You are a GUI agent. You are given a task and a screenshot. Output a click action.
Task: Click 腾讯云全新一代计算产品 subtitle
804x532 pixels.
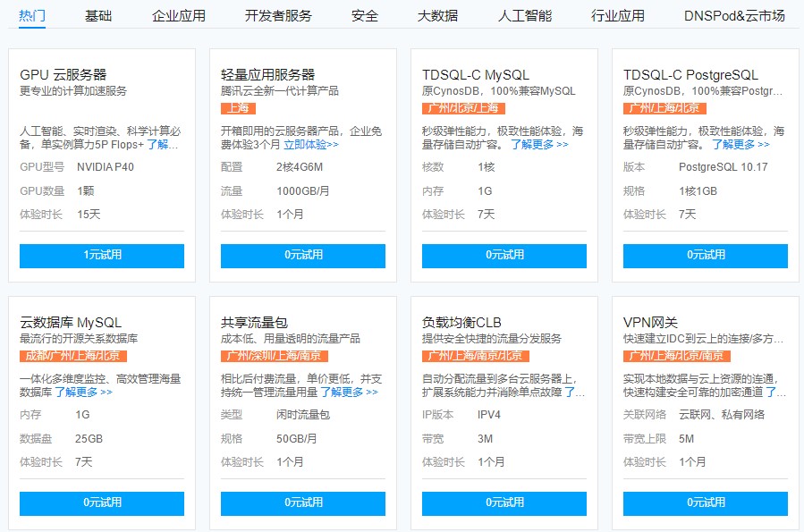pos(279,90)
